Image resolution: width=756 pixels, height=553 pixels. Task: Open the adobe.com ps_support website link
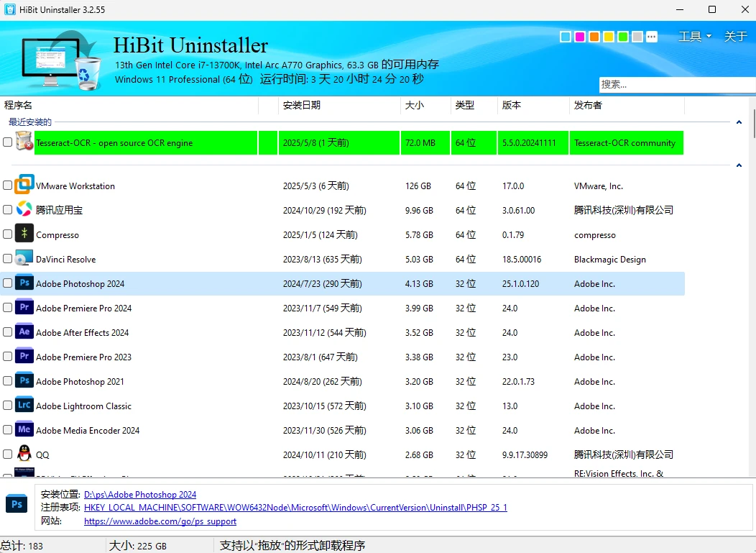[x=160, y=521]
